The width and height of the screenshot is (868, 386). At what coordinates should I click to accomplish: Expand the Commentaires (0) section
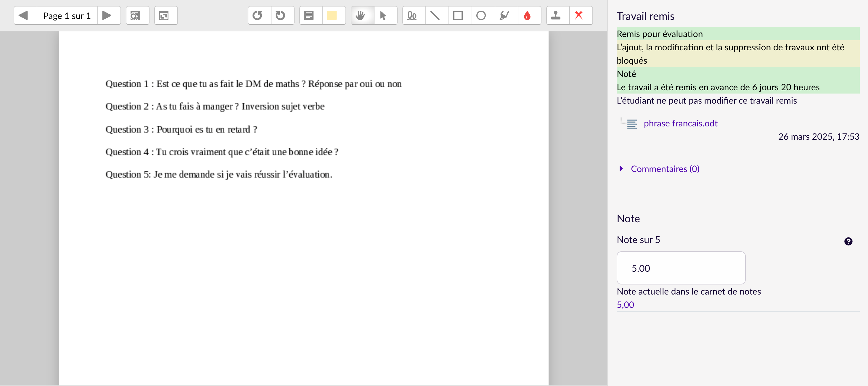pyautogui.click(x=665, y=169)
